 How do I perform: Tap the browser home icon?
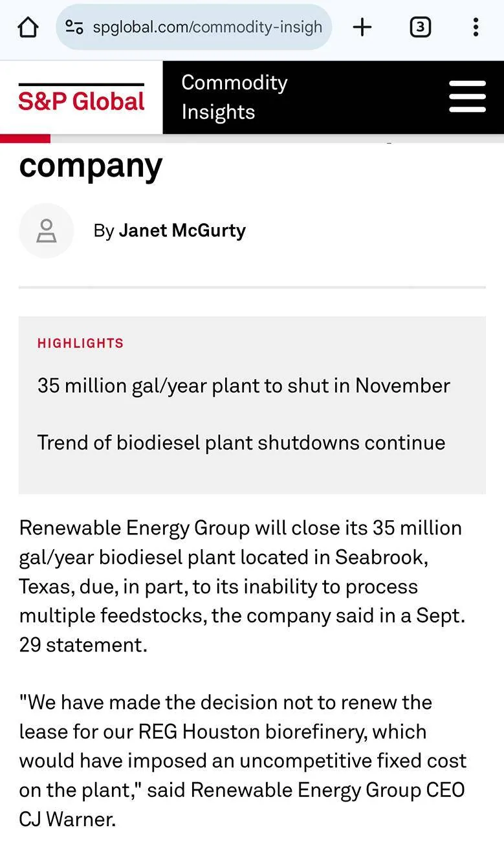pos(28,27)
